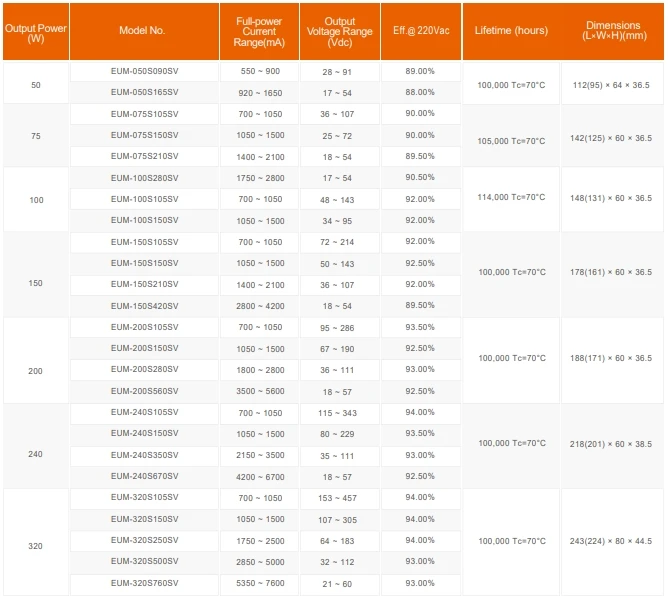Viewport: 668px width, 601px height.
Task: Select model EUM-075S150SV in the table
Action: point(144,135)
